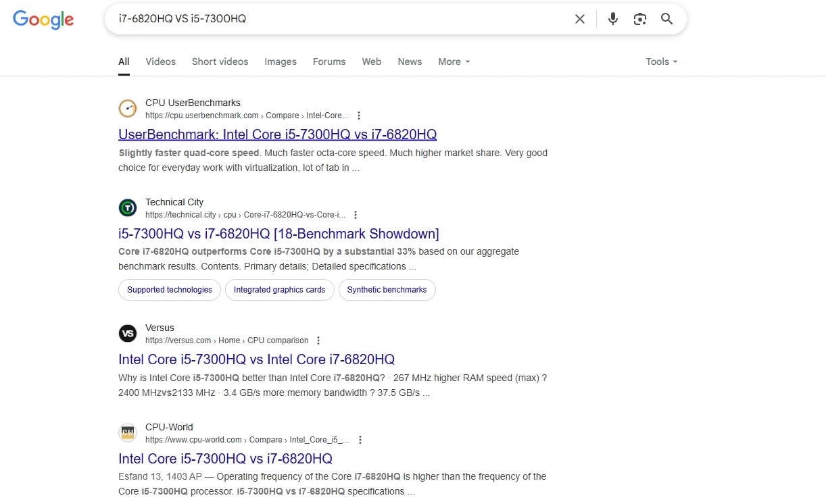Click the Versus site name text
This screenshot has height=504, width=826.
(160, 328)
